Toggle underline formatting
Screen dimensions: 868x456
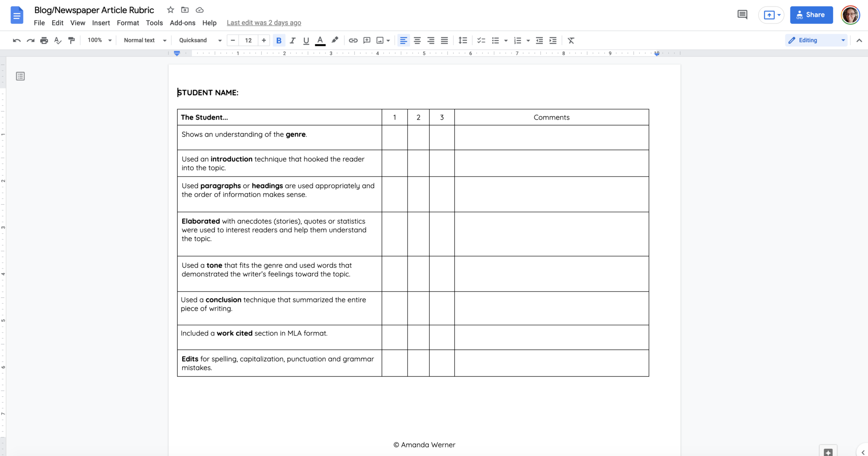306,40
